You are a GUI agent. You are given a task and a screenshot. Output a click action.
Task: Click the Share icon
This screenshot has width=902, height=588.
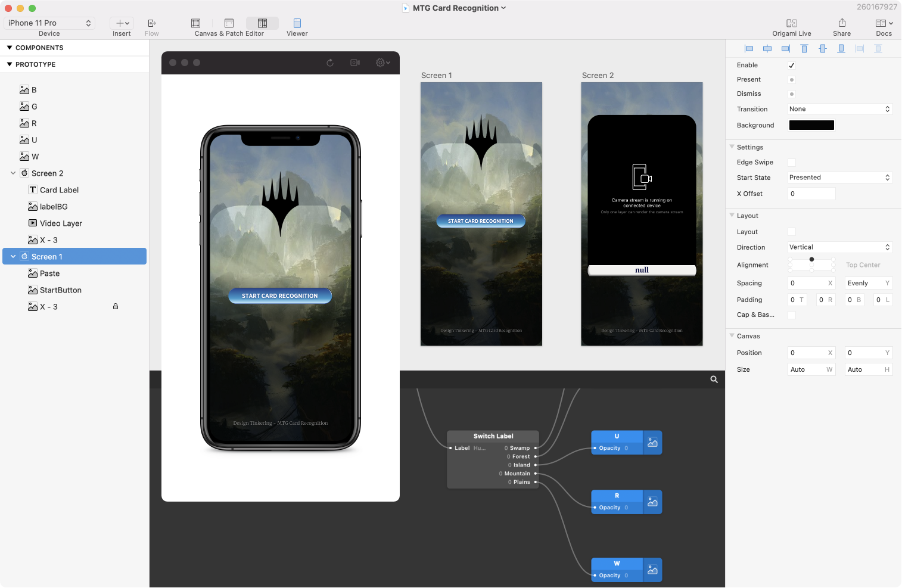click(x=842, y=23)
